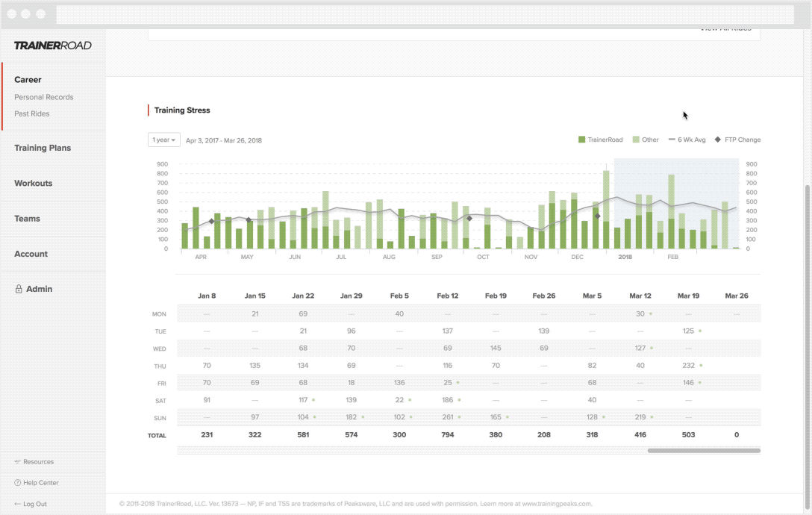Click the Help Center question mark icon
Screen dimensions: 812x515
18,483
